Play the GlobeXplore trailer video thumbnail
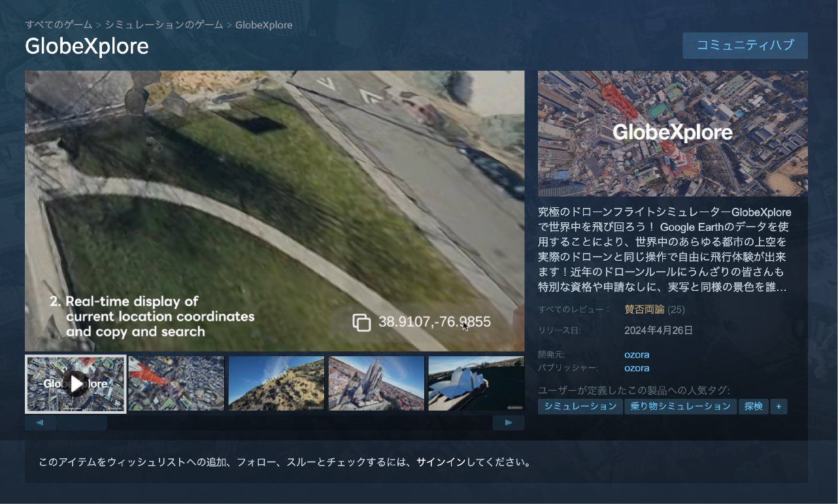 click(76, 384)
